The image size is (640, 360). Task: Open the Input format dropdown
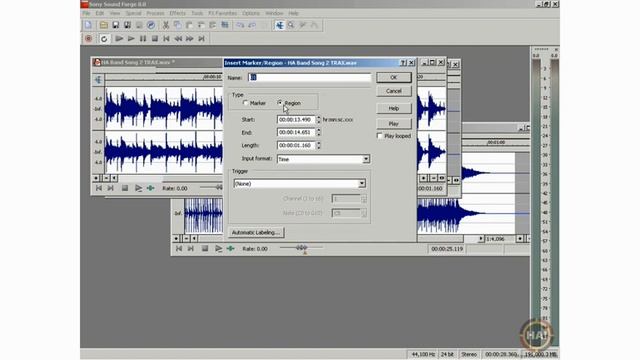tap(366, 159)
